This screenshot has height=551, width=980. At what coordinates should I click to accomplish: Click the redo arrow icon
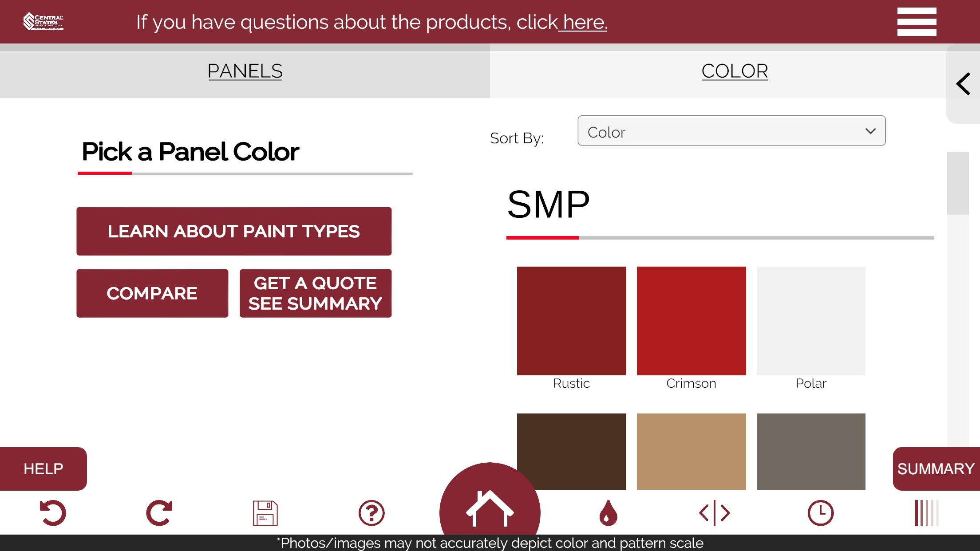click(x=159, y=513)
